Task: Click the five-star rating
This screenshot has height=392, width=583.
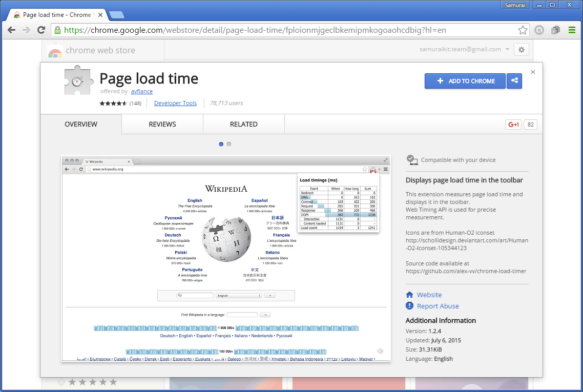Action: pyautogui.click(x=113, y=104)
